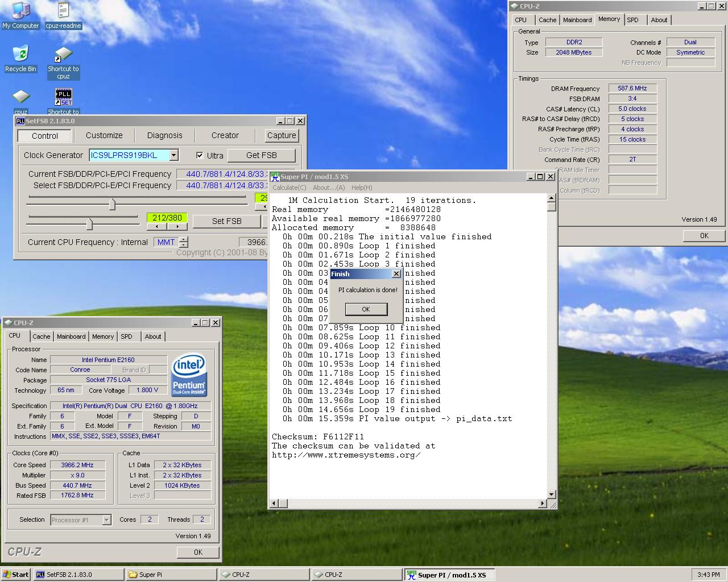Click the 212/380 green value box
728x582 pixels.
(167, 218)
